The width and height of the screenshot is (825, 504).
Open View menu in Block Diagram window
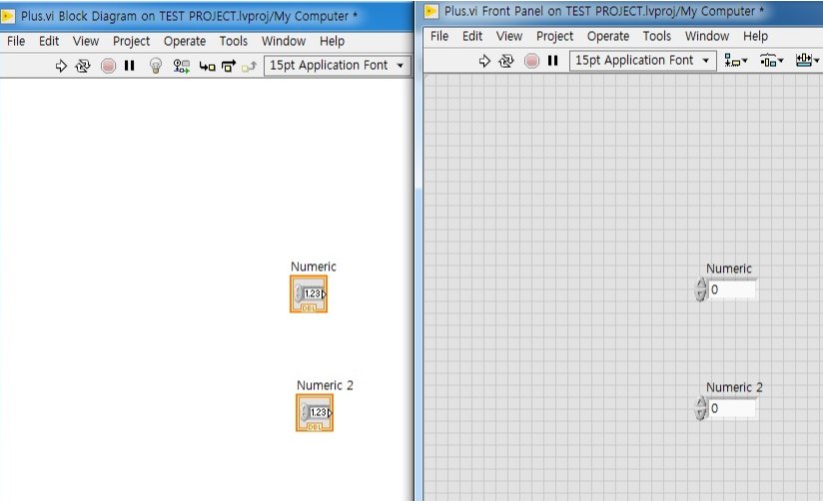pos(86,41)
